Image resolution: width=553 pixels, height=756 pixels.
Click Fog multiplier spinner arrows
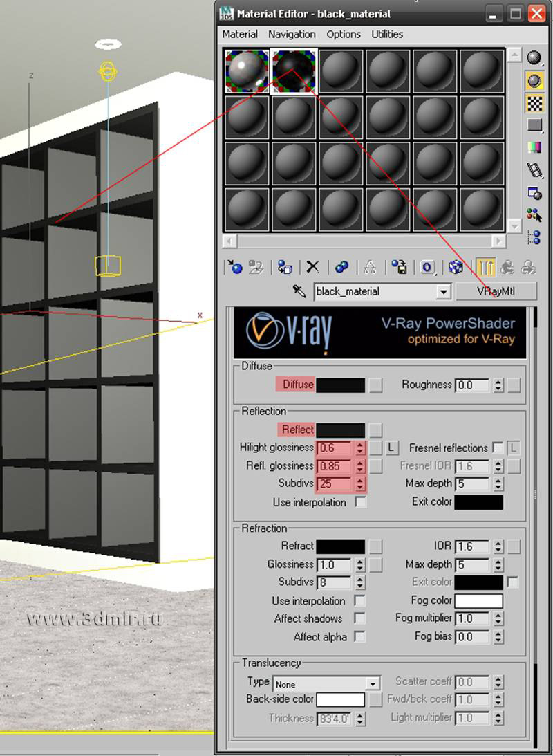click(498, 618)
